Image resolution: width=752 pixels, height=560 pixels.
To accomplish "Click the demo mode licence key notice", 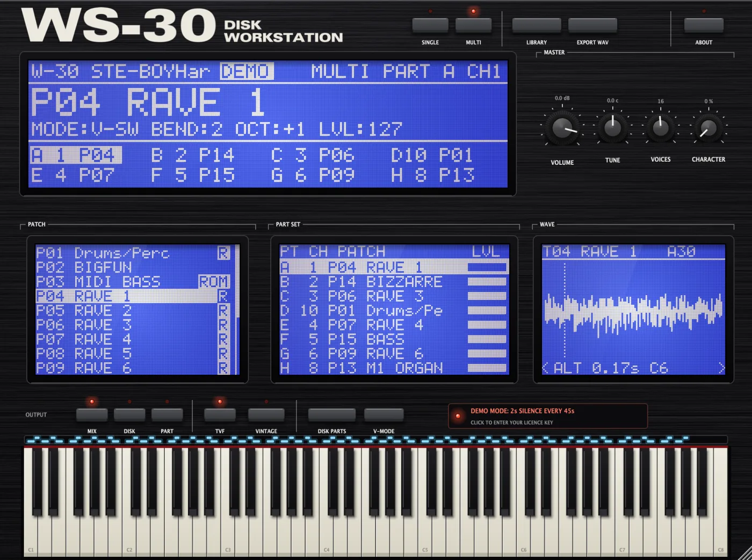I will click(548, 416).
